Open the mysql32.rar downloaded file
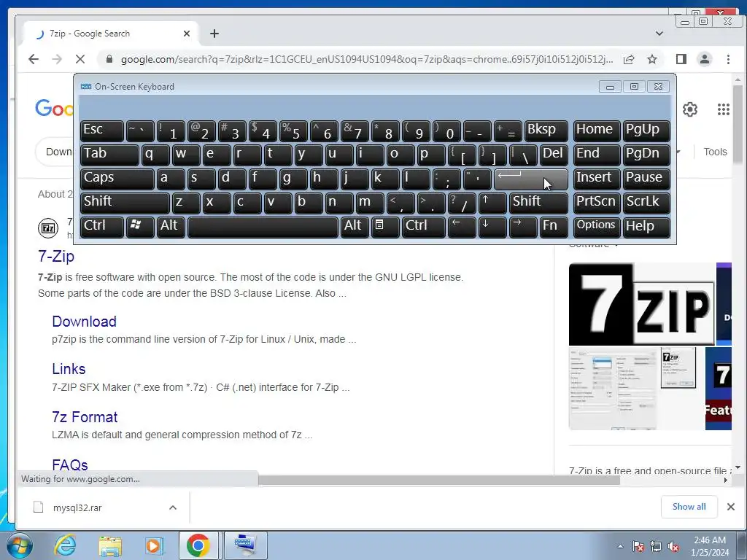Image resolution: width=747 pixels, height=560 pixels. point(77,507)
